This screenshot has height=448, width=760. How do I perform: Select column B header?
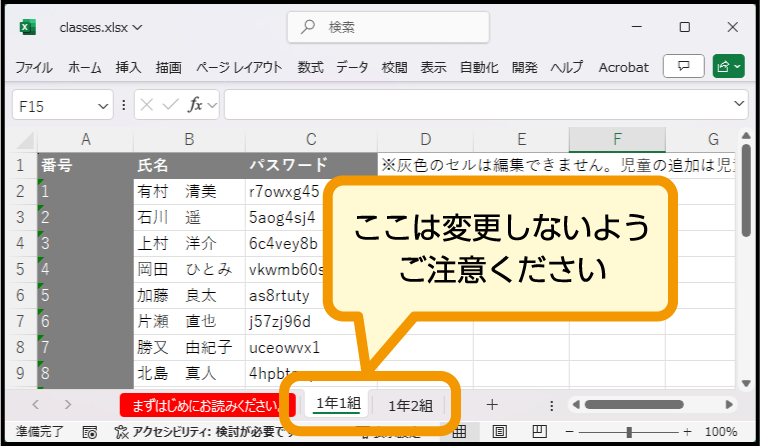(190, 140)
